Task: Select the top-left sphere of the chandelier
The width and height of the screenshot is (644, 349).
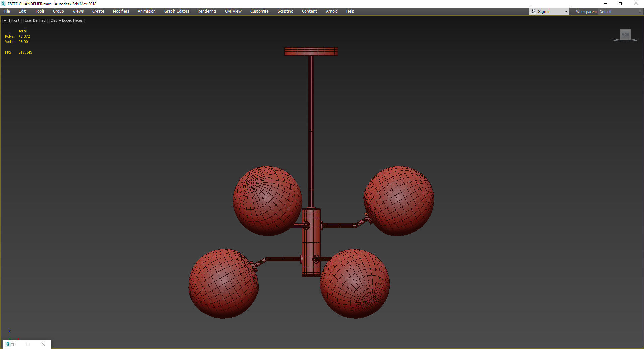Action: click(267, 201)
